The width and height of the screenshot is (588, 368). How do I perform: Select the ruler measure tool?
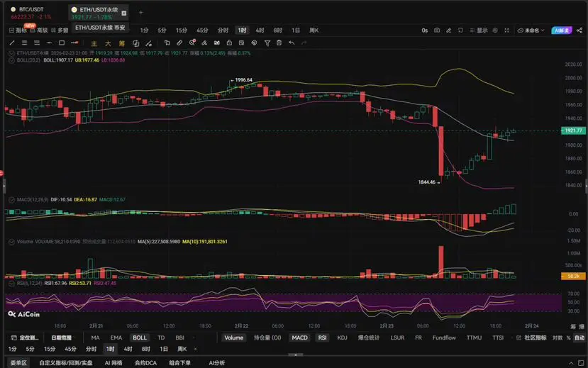(x=179, y=43)
